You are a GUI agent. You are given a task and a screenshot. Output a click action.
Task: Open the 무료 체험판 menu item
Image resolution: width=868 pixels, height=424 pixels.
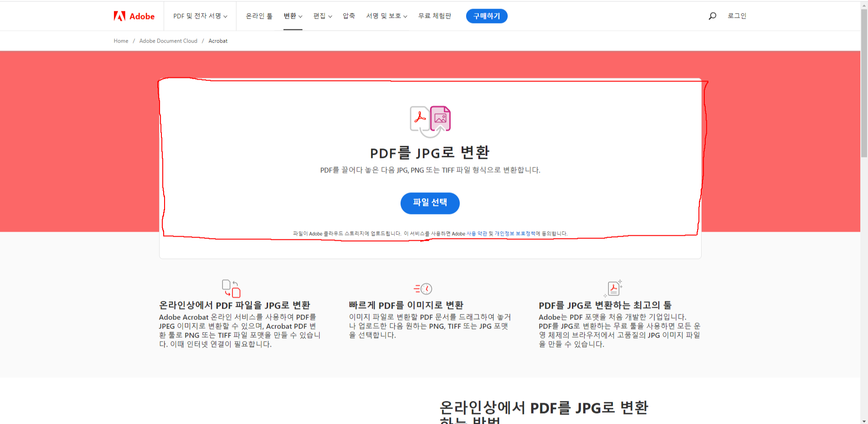point(434,16)
